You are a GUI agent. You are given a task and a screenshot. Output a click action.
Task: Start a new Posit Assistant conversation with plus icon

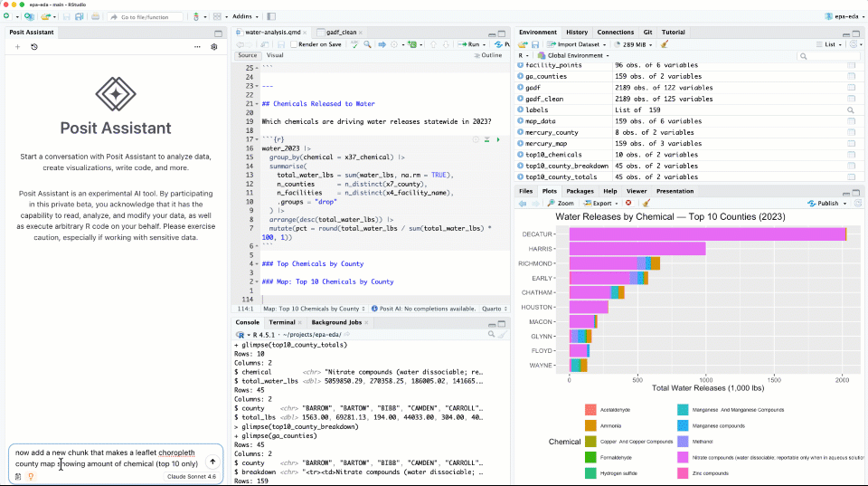18,47
